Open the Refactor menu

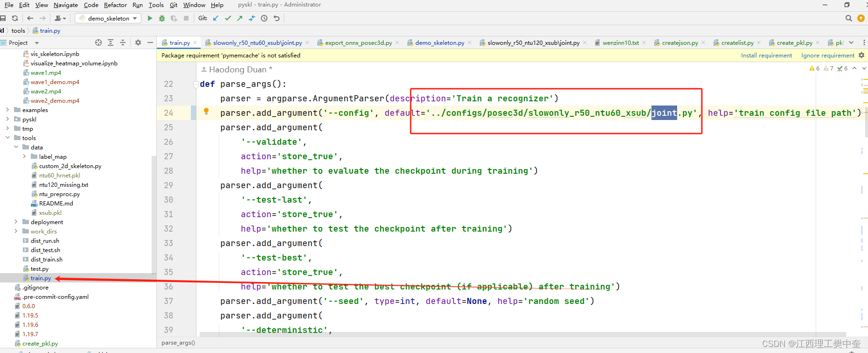(115, 5)
